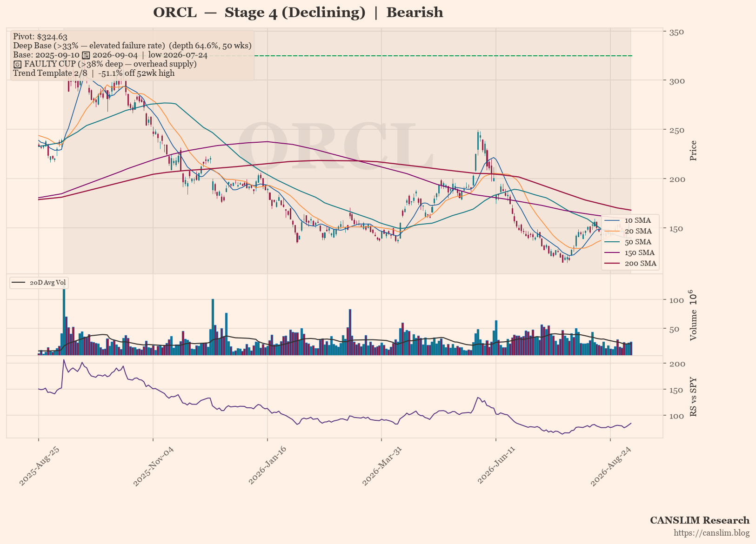Open the https://canslim.blog link
756x544 pixels.
[712, 533]
